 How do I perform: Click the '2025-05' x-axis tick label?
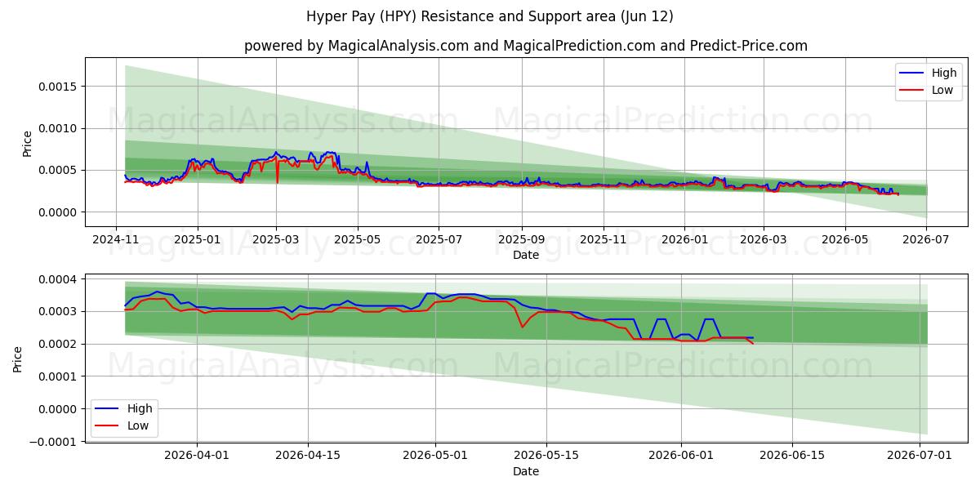pos(357,239)
